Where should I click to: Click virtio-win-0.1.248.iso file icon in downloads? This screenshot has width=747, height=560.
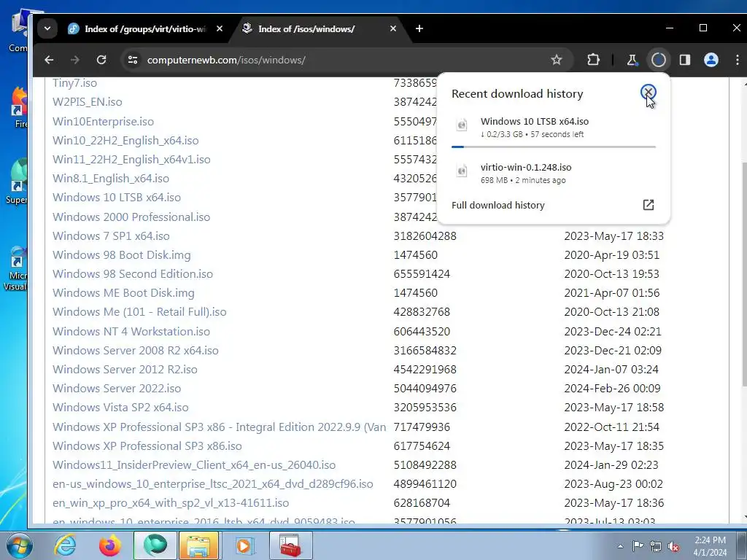coord(461,171)
